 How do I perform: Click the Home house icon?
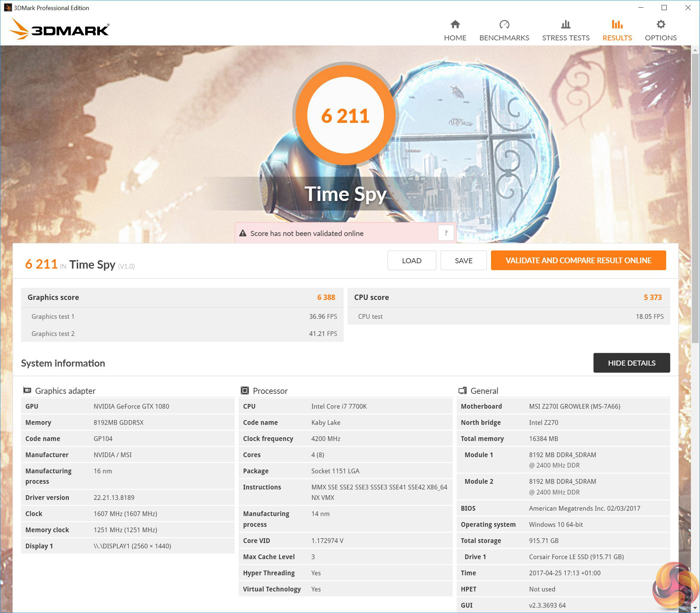pos(455,24)
